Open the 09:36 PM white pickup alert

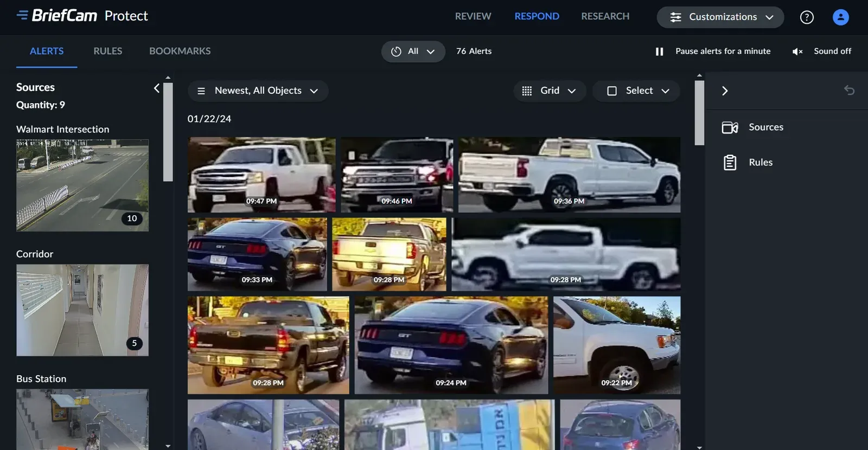point(569,175)
